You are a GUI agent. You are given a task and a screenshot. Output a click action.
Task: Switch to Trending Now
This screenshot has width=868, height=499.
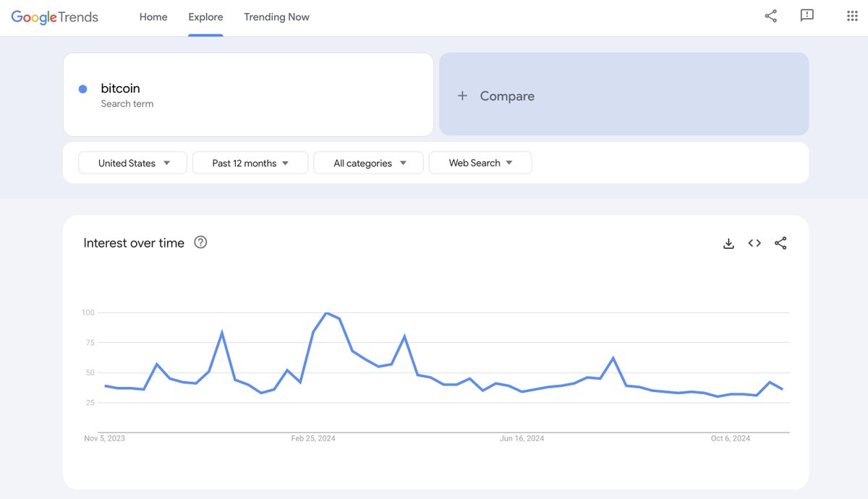tap(276, 17)
